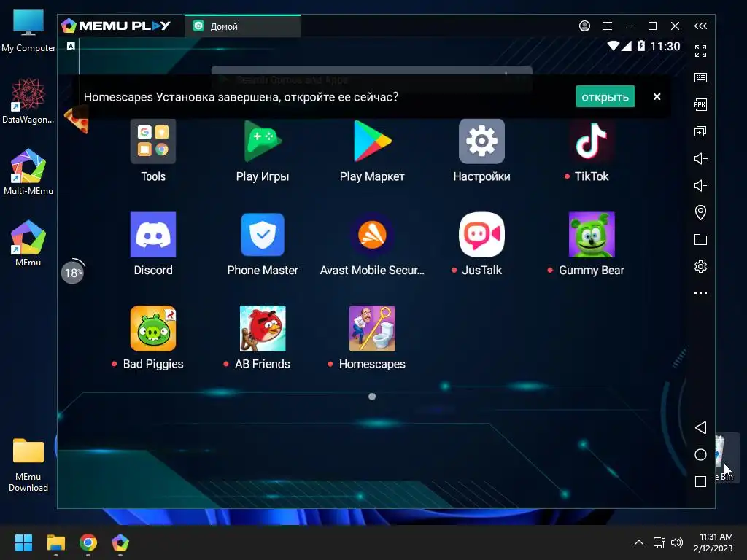
Task: Dismiss the Homescapes installation notification
Action: [657, 97]
